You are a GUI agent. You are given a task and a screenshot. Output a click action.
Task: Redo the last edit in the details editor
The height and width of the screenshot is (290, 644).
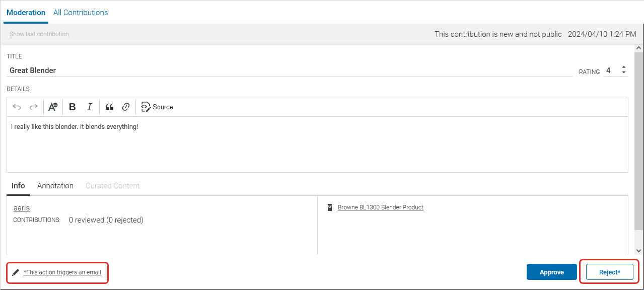33,106
